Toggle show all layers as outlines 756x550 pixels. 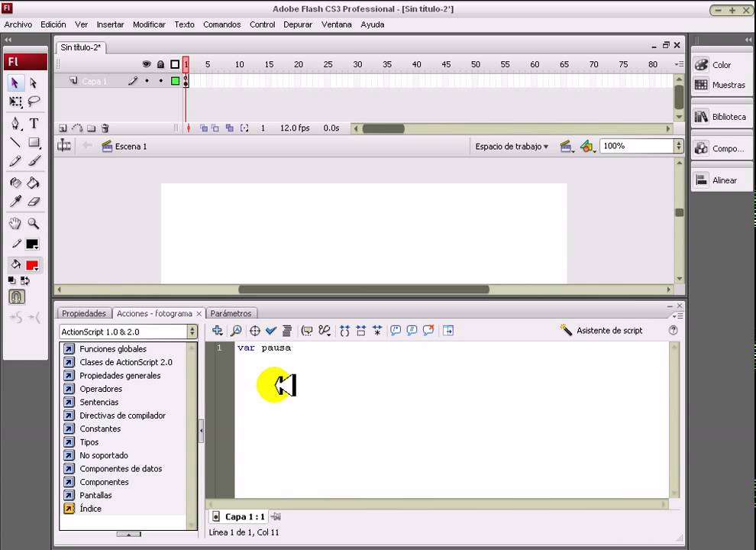[175, 64]
